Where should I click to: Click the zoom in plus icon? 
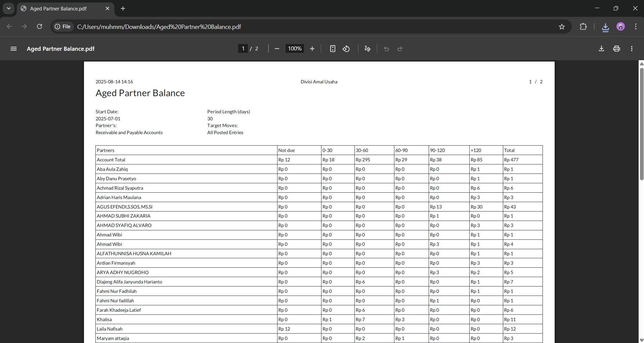[312, 49]
